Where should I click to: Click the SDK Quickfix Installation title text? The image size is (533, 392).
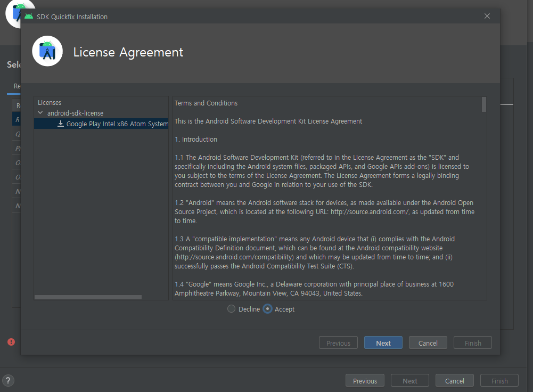72,17
